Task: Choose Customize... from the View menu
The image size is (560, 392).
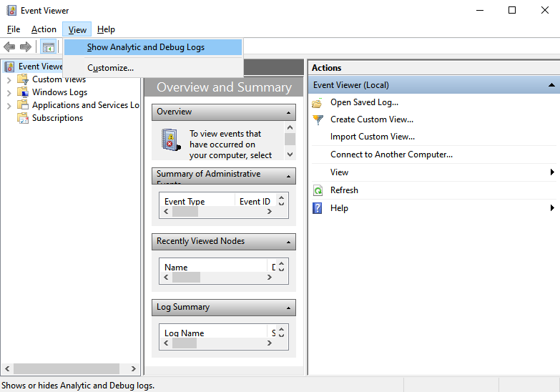Action: click(x=153, y=68)
